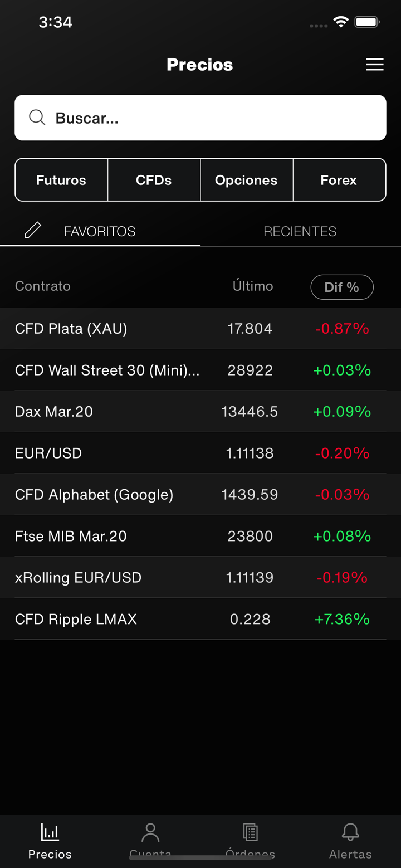The width and height of the screenshot is (401, 868).
Task: Open Alertas bell icon
Action: 350,832
